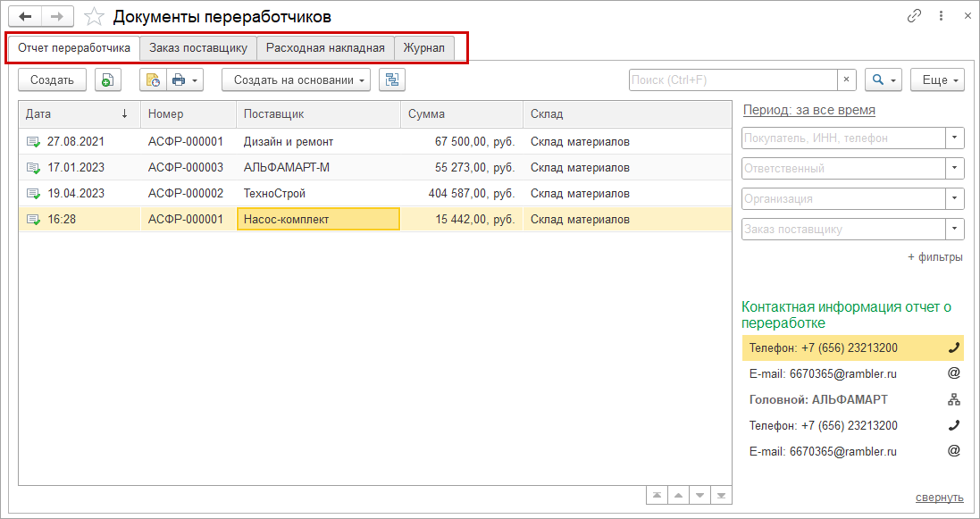Sort by the Номер column header
The width and height of the screenshot is (980, 519).
point(188,113)
